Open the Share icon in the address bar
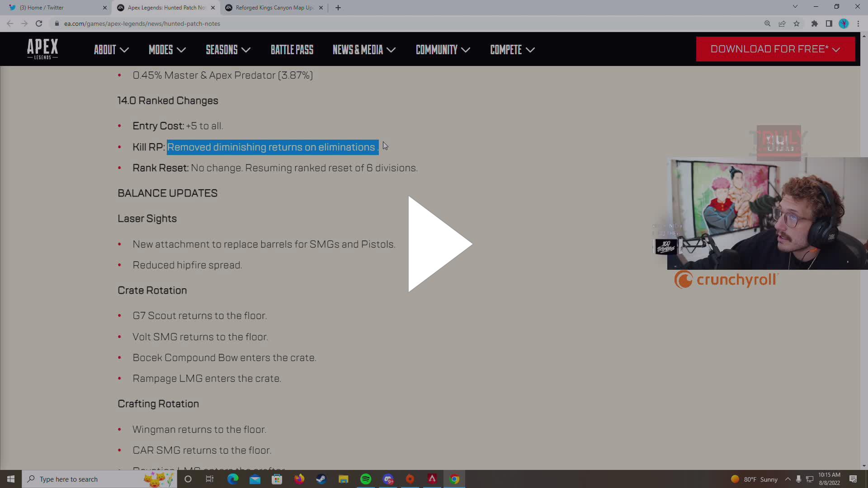This screenshot has width=868, height=488. pos(783,23)
